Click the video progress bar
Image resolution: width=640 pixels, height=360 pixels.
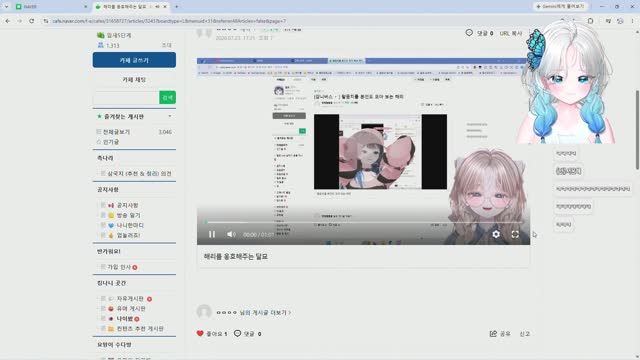[x=363, y=222]
